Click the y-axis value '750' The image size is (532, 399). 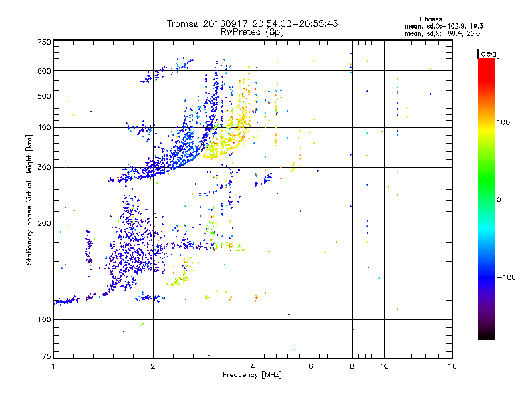45,42
